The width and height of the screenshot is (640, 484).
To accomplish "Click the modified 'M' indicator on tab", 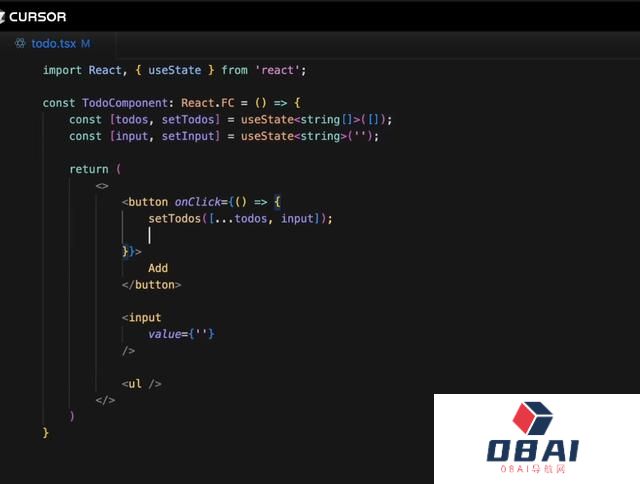I will pyautogui.click(x=85, y=44).
